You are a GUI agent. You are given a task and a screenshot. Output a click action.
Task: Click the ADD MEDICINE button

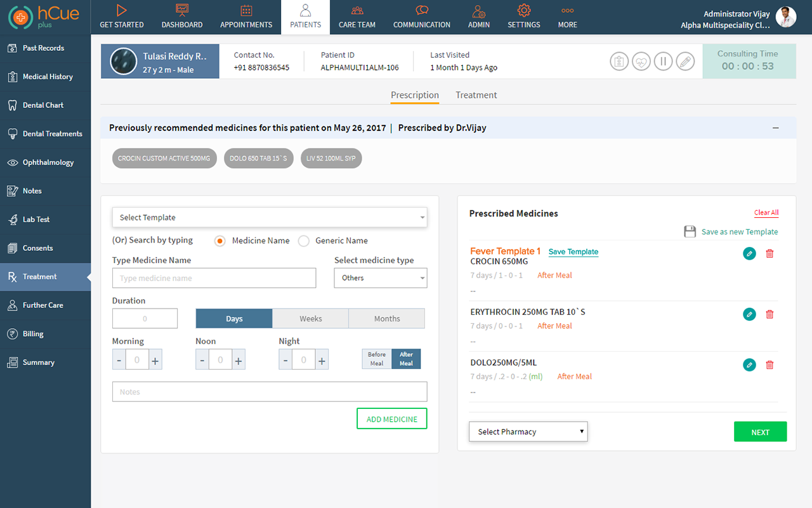[x=391, y=419]
